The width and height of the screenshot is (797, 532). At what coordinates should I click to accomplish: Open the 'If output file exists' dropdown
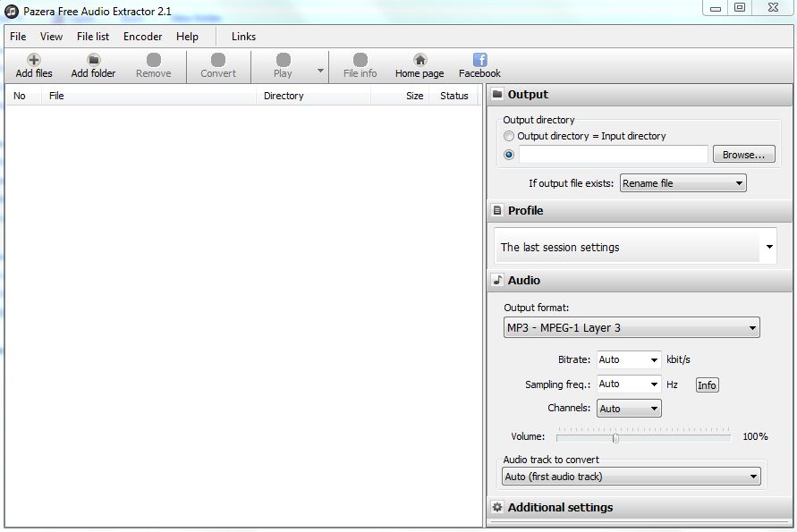coord(683,182)
